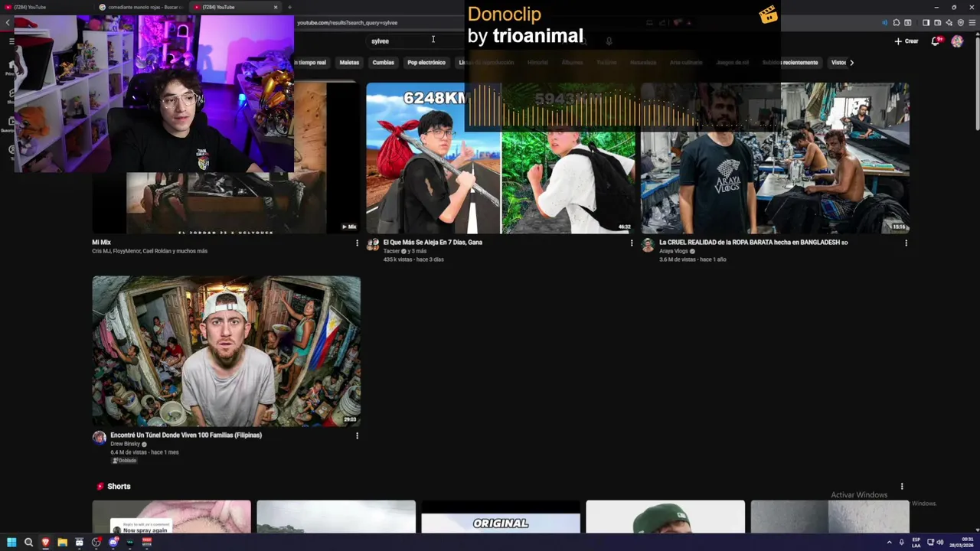Click the Crear button
The width and height of the screenshot is (980, 551).
906,41
